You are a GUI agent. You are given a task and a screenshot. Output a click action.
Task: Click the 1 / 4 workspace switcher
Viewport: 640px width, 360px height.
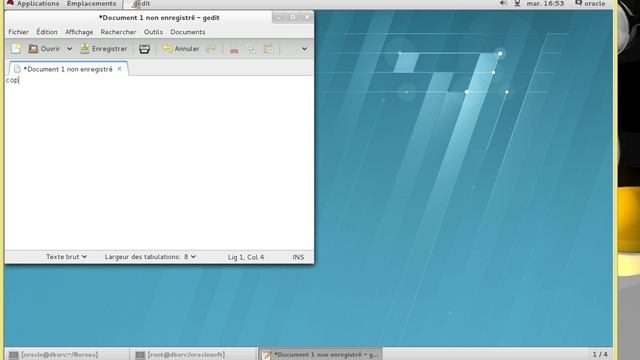click(x=600, y=354)
